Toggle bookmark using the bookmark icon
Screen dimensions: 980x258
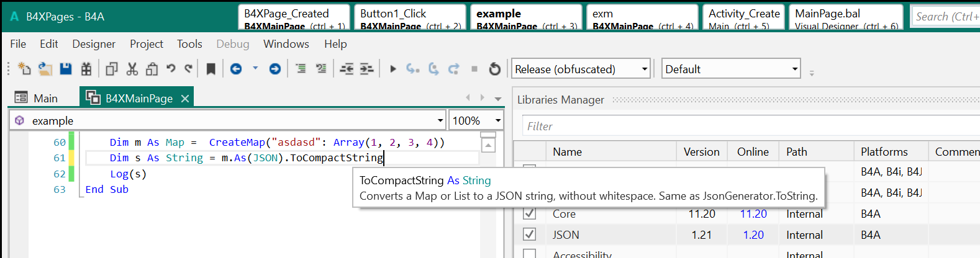click(x=211, y=69)
